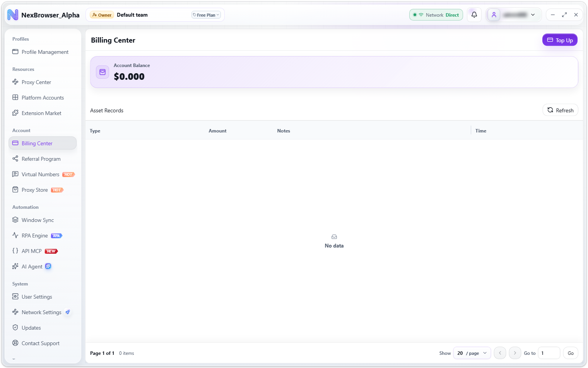This screenshot has width=588, height=368.
Task: Click the Go button
Action: tap(571, 353)
